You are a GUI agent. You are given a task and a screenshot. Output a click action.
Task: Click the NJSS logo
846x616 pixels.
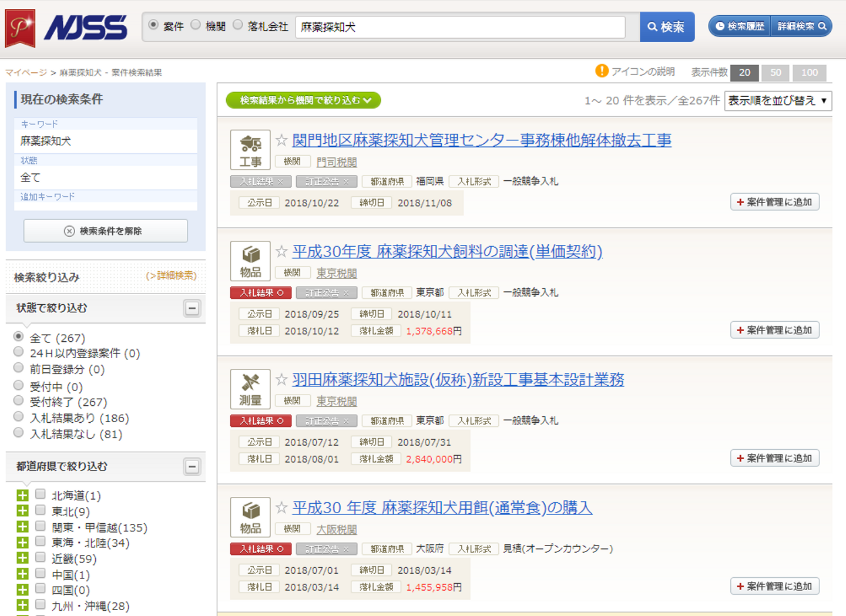(x=86, y=28)
